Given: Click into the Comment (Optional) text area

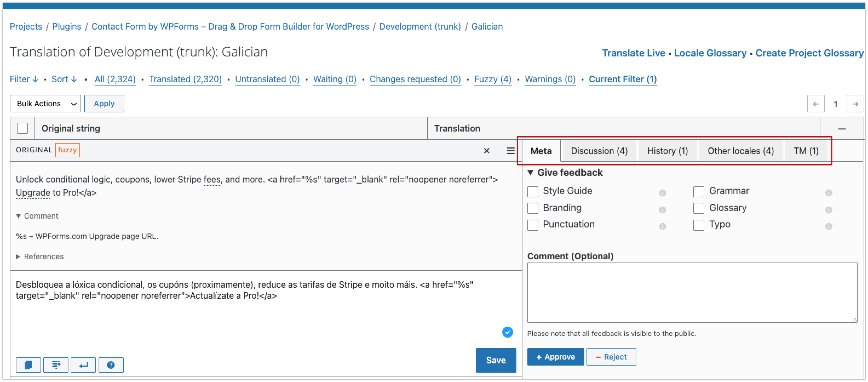Looking at the screenshot, I should point(692,292).
